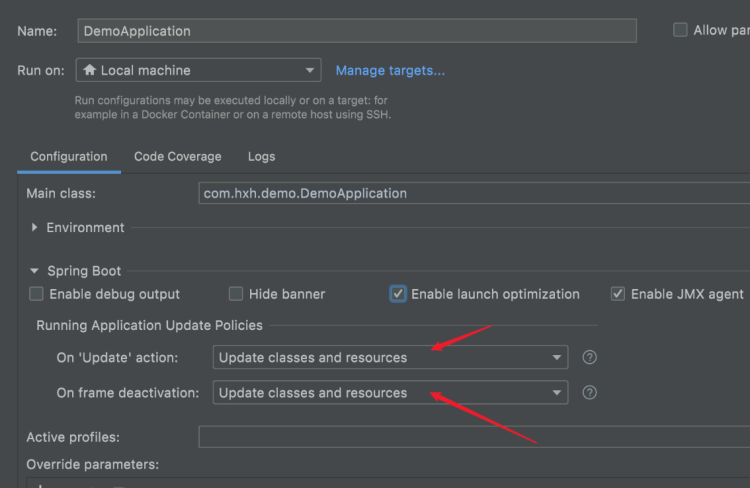The height and width of the screenshot is (488, 750).
Task: Open the Code Coverage tab
Action: click(x=177, y=157)
